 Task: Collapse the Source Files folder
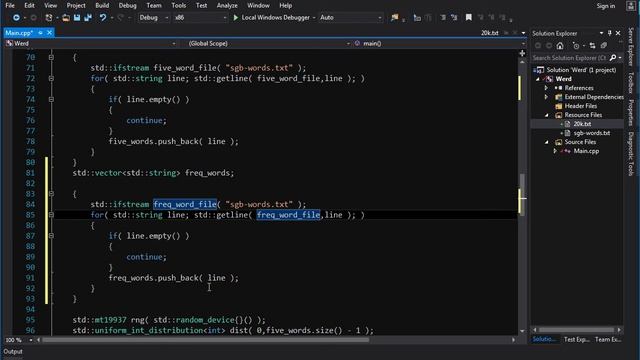tap(547, 142)
